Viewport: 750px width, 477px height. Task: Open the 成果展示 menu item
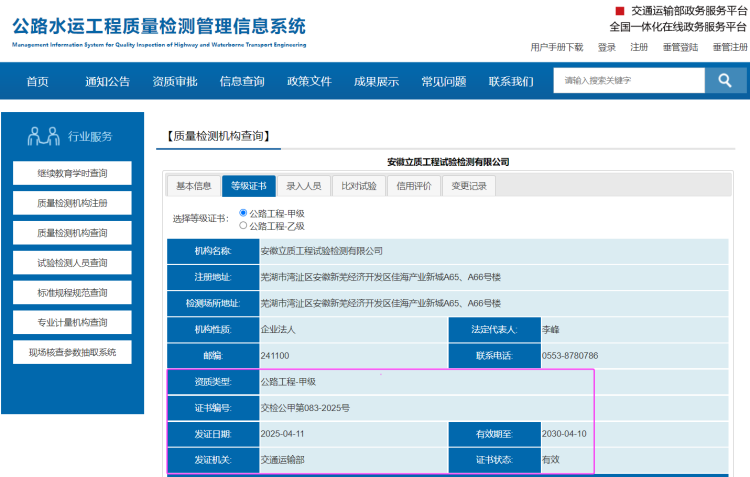point(376,81)
